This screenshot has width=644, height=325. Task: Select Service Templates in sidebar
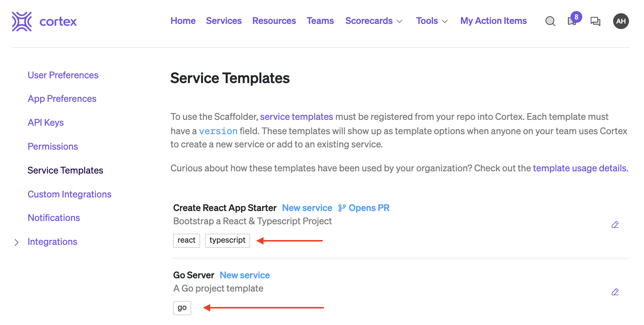[x=65, y=171]
